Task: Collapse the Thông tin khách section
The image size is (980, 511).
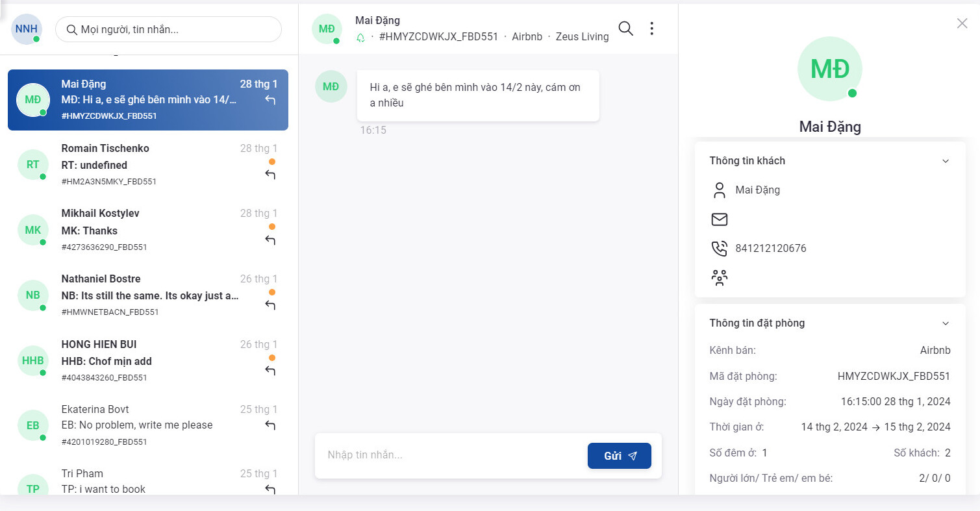Action: coord(946,161)
